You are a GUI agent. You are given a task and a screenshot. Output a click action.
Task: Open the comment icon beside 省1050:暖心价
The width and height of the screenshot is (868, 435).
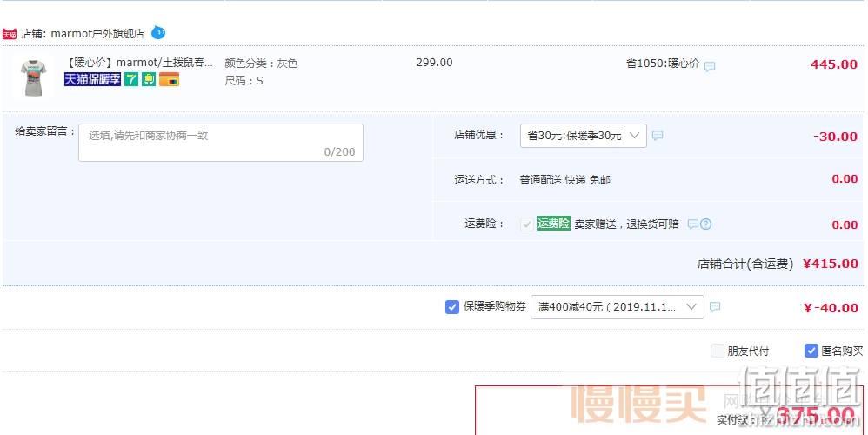click(710, 66)
